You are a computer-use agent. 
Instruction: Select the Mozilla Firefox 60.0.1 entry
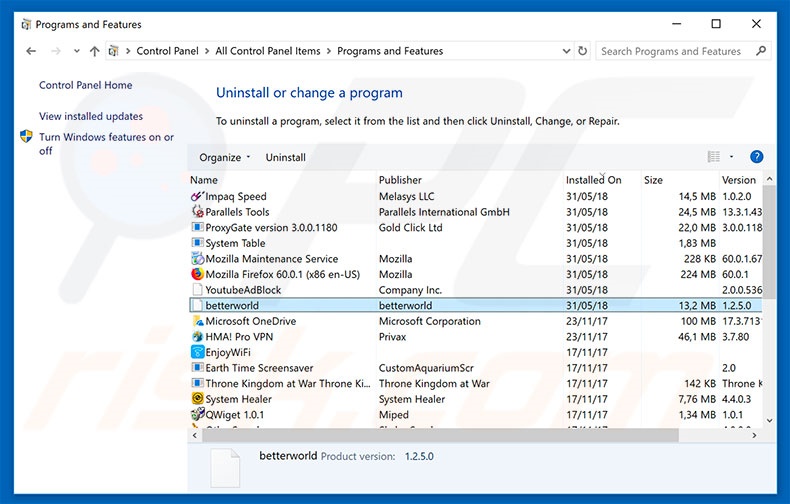pos(283,274)
